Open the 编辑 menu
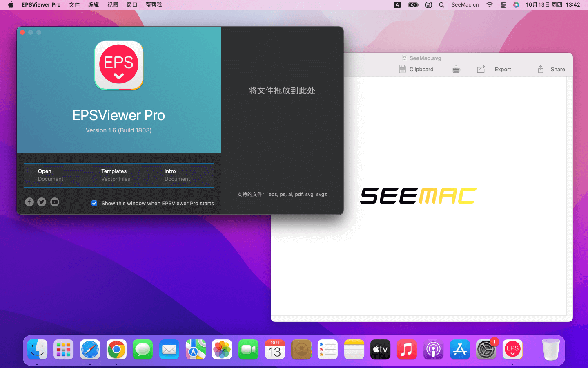The width and height of the screenshot is (588, 368). point(94,5)
